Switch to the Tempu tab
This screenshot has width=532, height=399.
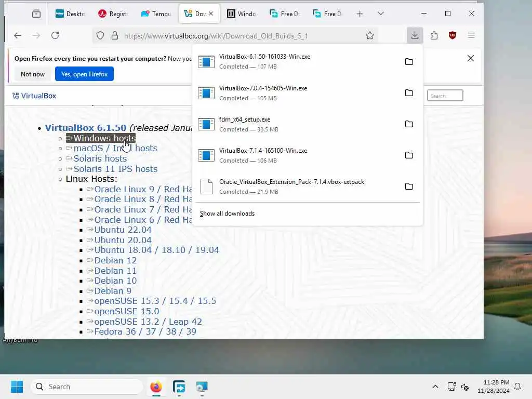[x=156, y=14]
